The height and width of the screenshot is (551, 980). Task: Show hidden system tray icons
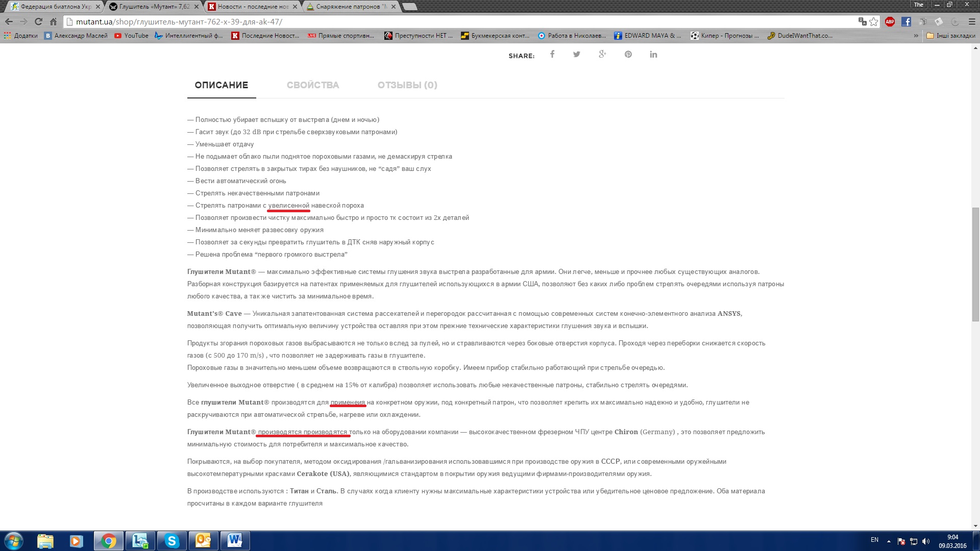tap(889, 541)
